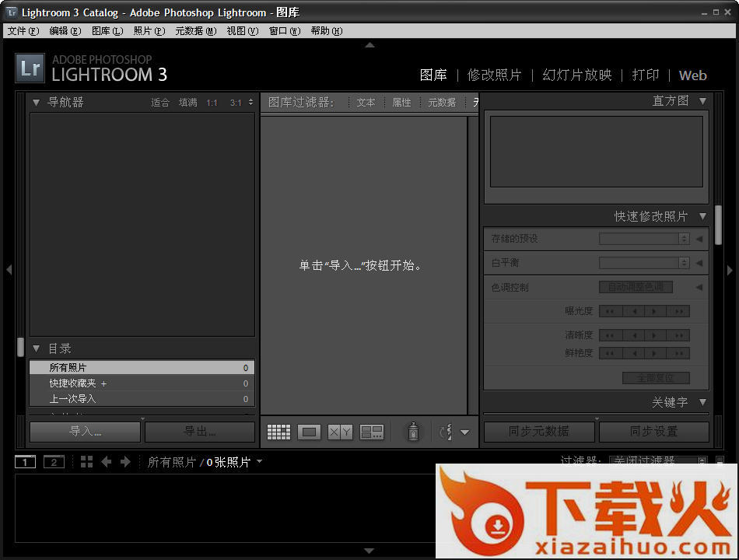Open the 白平衡 dropdown
739x560 pixels.
644,263
